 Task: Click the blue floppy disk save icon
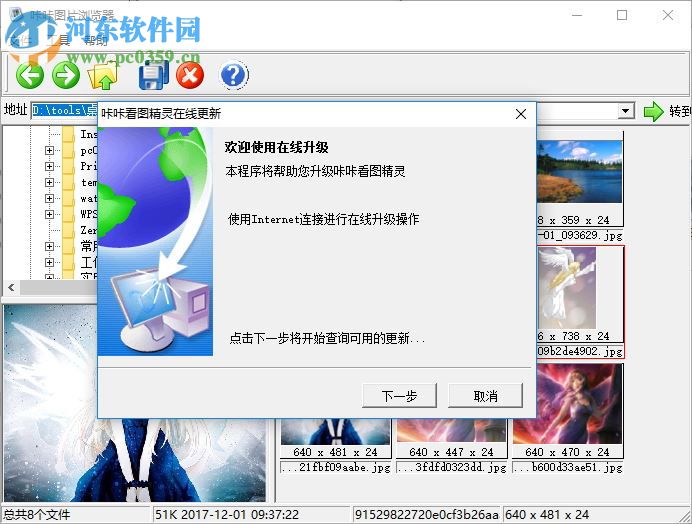point(154,75)
